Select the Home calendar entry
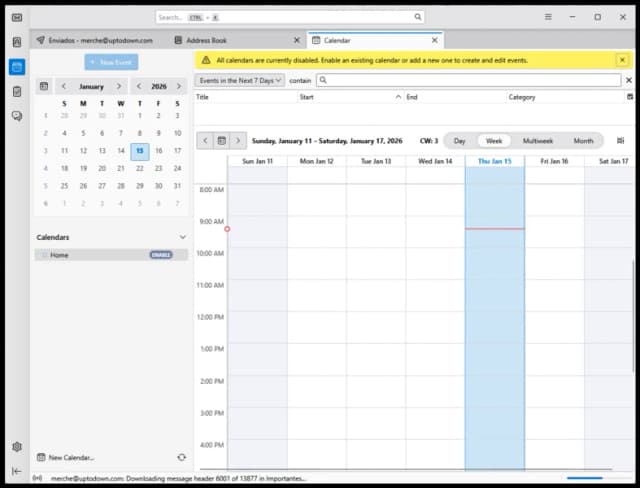 click(x=111, y=255)
